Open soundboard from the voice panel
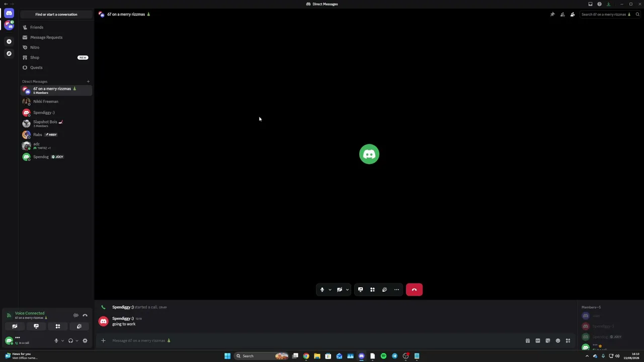 tap(79, 326)
